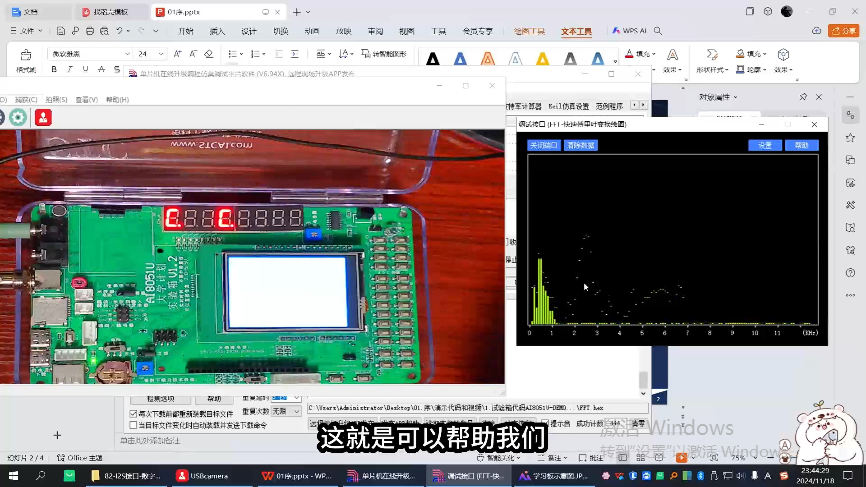Screen dimensions: 866x487
Task: Toggle the 提示音 checkbox
Action: coord(545,424)
